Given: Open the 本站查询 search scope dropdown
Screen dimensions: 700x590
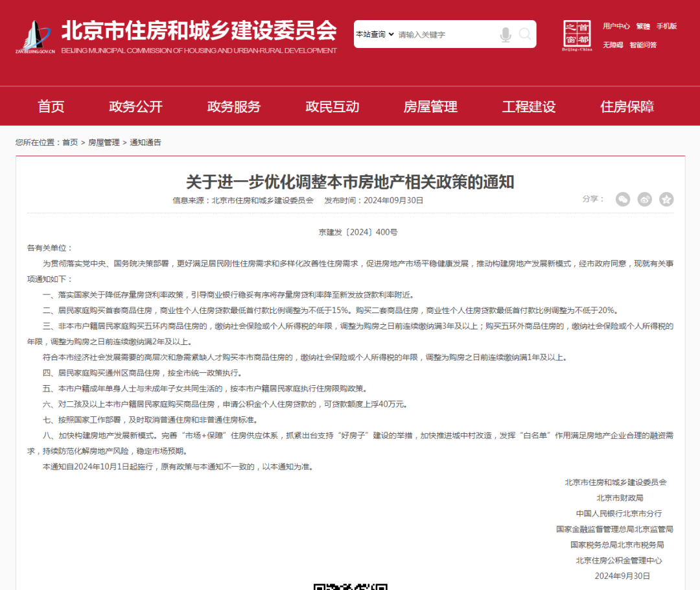Looking at the screenshot, I should click(x=375, y=34).
